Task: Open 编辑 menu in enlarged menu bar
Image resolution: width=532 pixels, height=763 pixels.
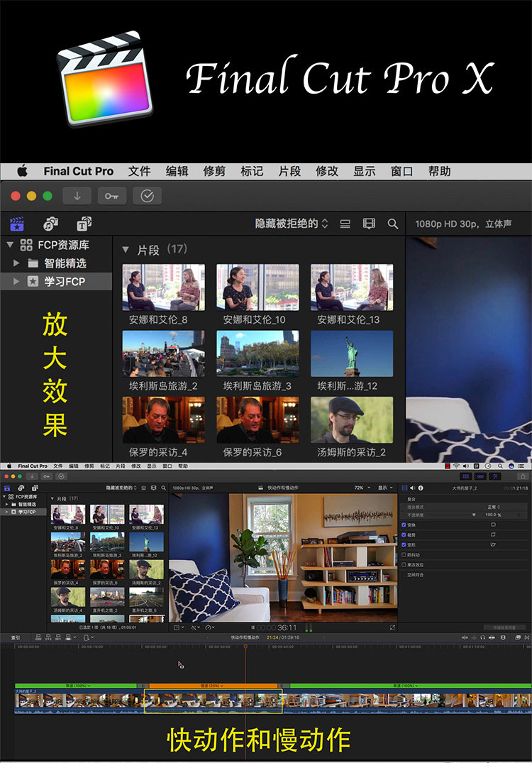Action: pyautogui.click(x=177, y=171)
